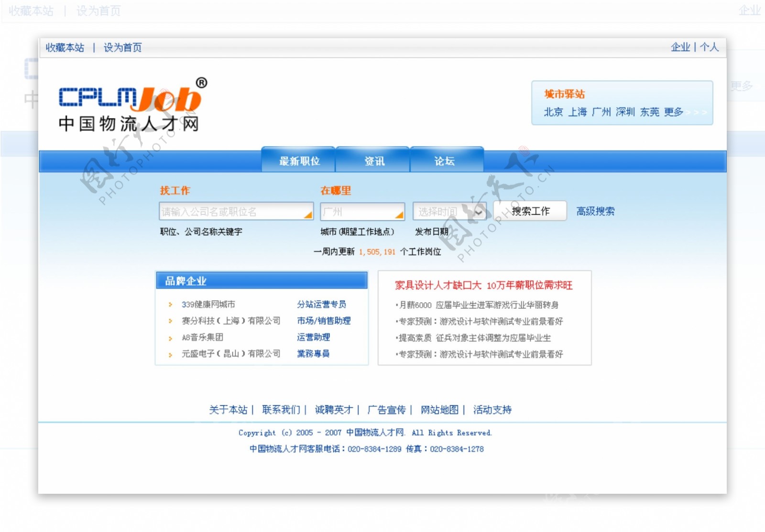Select the 上海 city station
Screen dimensions: 765x532
coord(578,112)
